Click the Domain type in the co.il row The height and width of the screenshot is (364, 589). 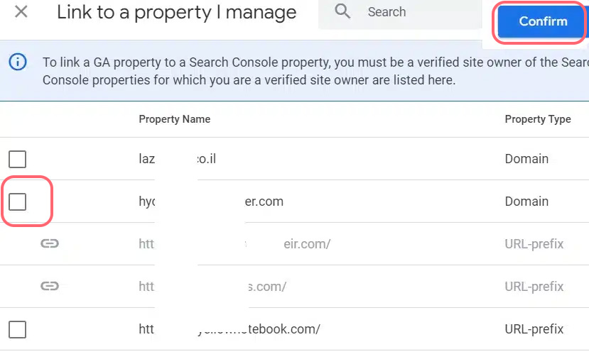tap(526, 159)
